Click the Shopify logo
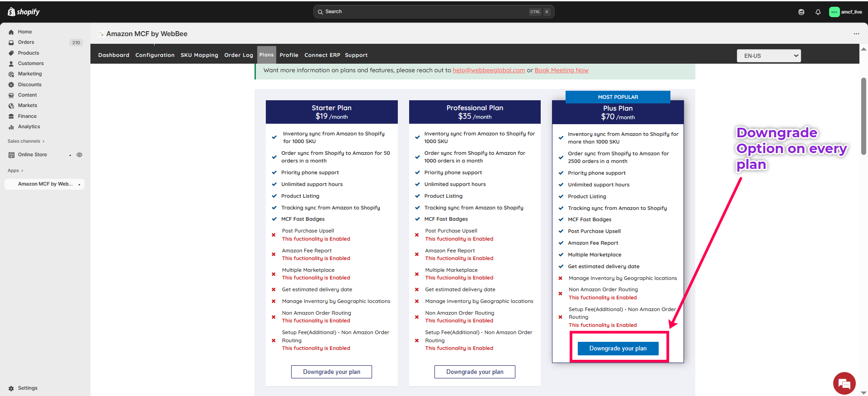 tap(24, 12)
